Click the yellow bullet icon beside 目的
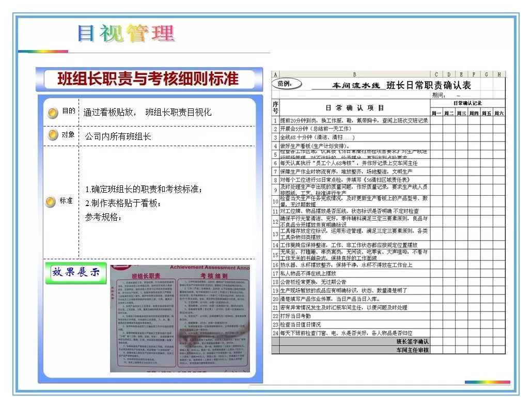Image resolution: width=532 pixels, height=408 pixels. tap(52, 112)
